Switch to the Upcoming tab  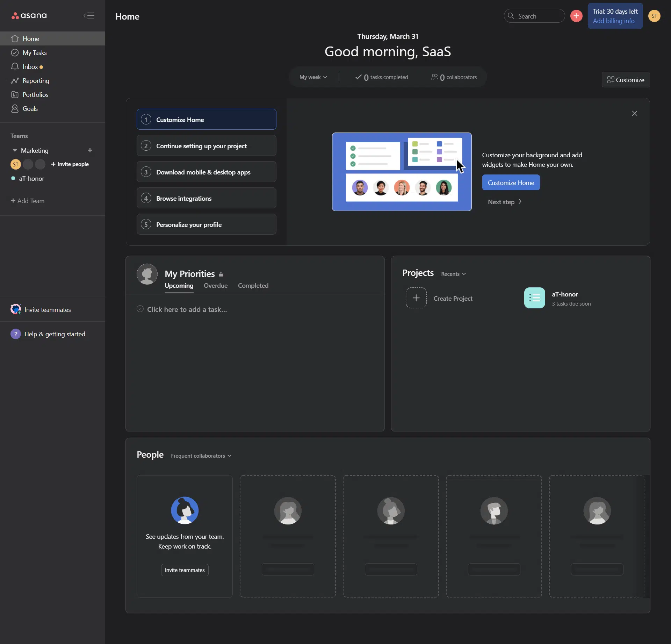click(x=179, y=286)
